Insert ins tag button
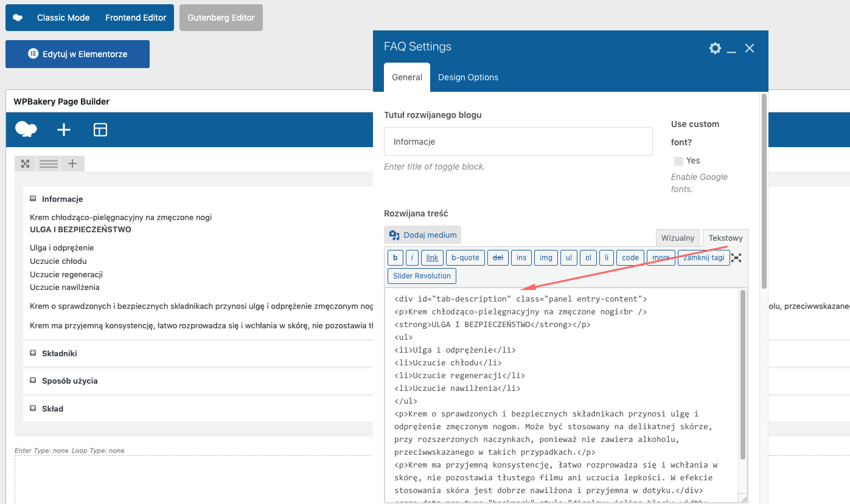 click(521, 258)
